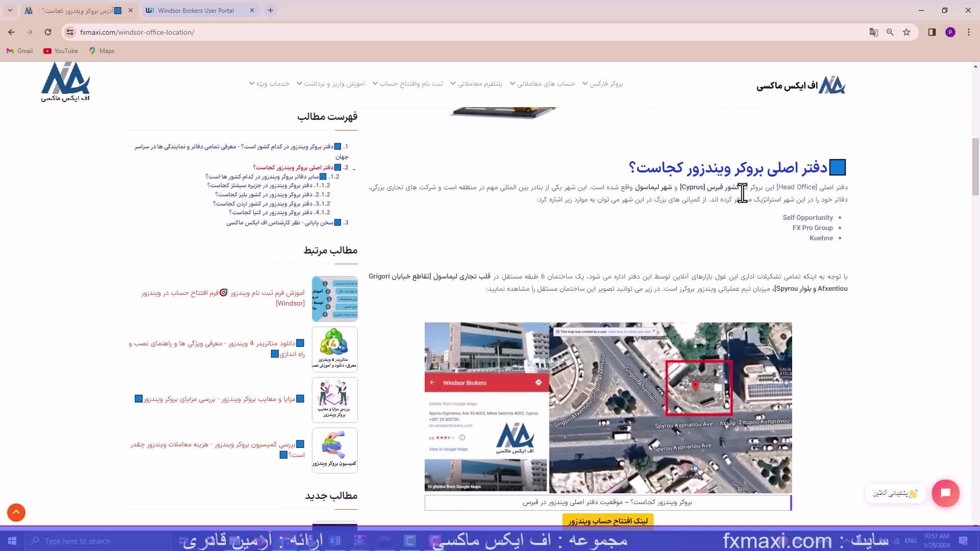Open the browser side panel icon
The height and width of the screenshot is (551, 980).
tap(932, 32)
